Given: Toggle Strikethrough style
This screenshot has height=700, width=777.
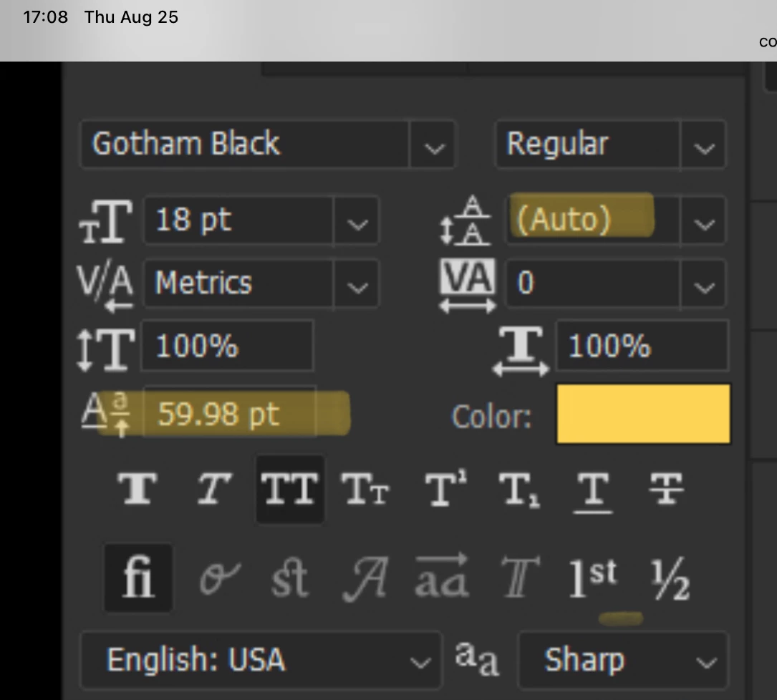Looking at the screenshot, I should [667, 488].
